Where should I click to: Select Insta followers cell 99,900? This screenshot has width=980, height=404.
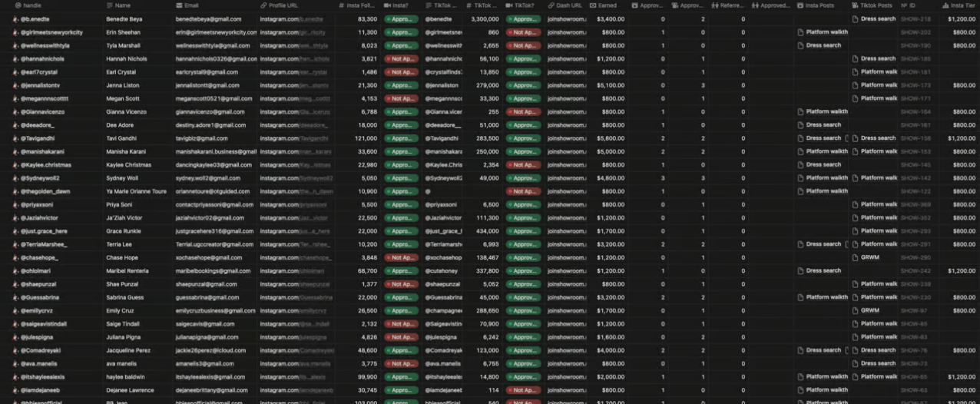[367, 377]
